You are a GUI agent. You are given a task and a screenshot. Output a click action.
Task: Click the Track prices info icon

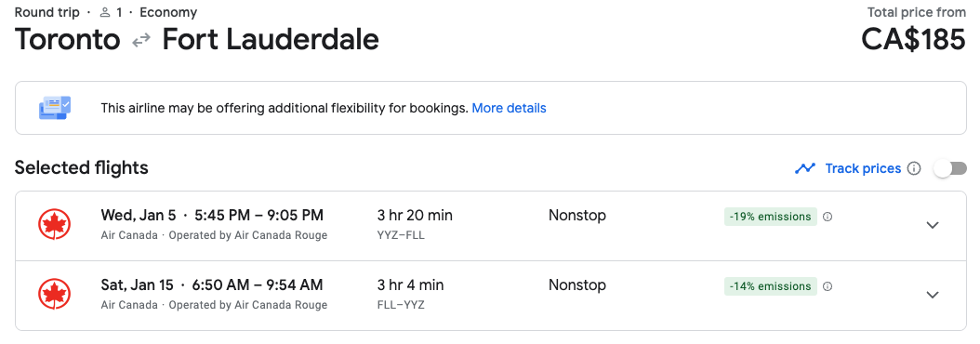[x=914, y=168]
